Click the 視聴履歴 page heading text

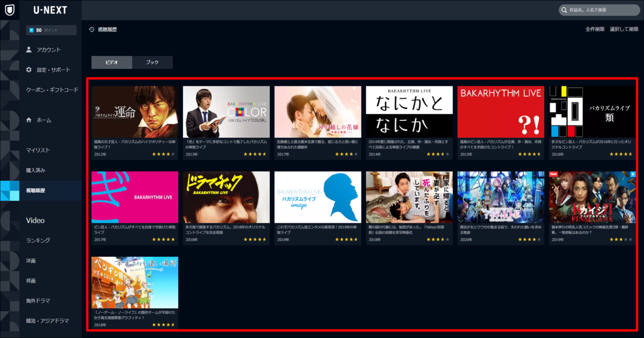click(107, 30)
